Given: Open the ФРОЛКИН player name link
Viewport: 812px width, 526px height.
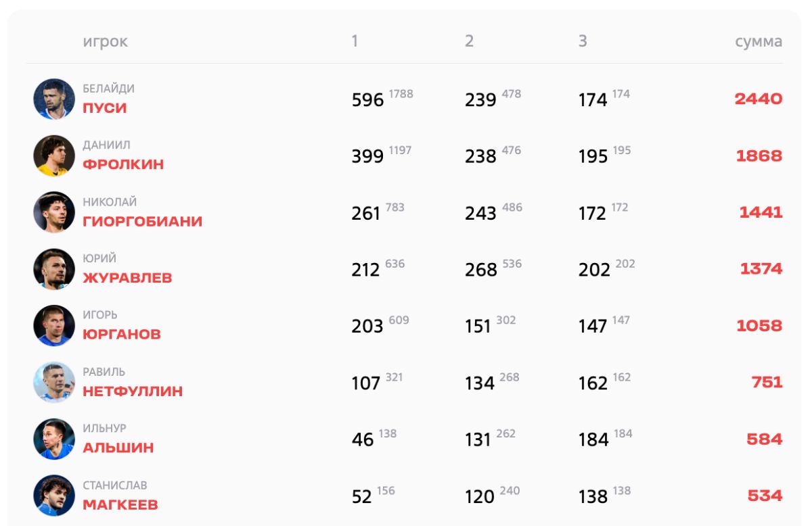Looking at the screenshot, I should (123, 164).
